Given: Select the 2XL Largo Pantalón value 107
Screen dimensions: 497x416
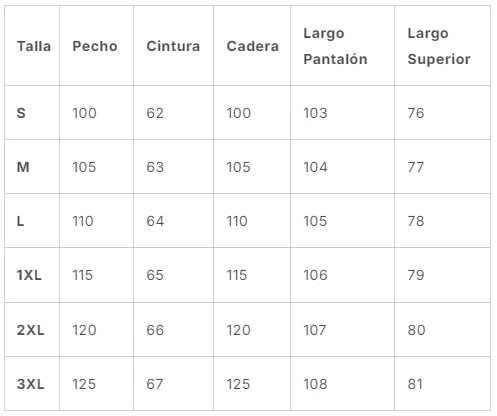Looking at the screenshot, I should (315, 330).
